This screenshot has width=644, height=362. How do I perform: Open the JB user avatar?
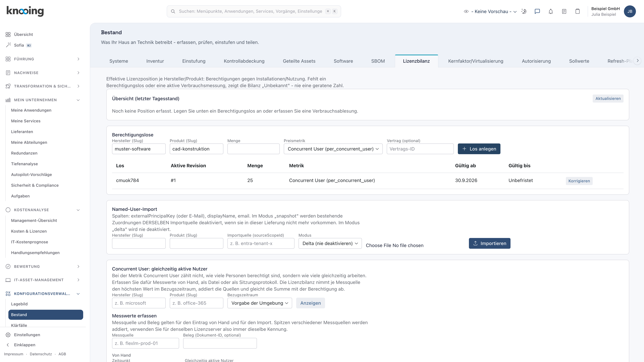point(630,11)
